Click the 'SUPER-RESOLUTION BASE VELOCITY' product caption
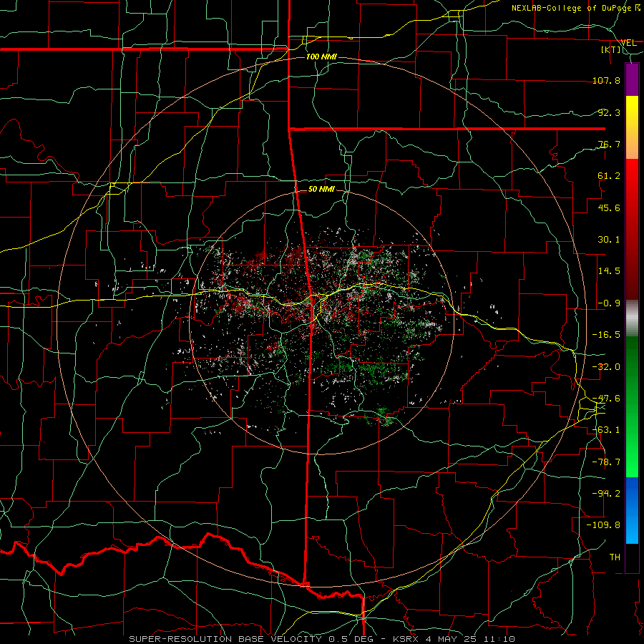The image size is (644, 644). coord(225,639)
